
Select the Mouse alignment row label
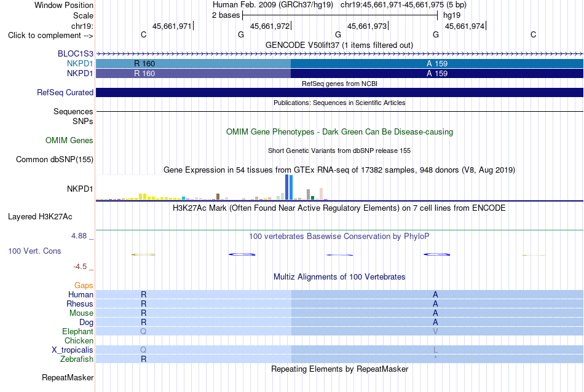coord(81,313)
